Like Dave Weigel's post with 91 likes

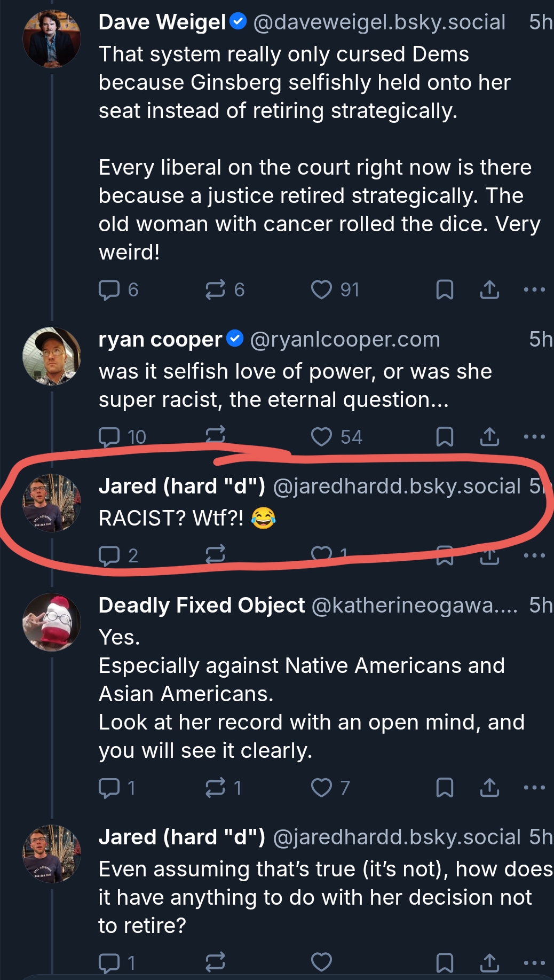pos(321,289)
